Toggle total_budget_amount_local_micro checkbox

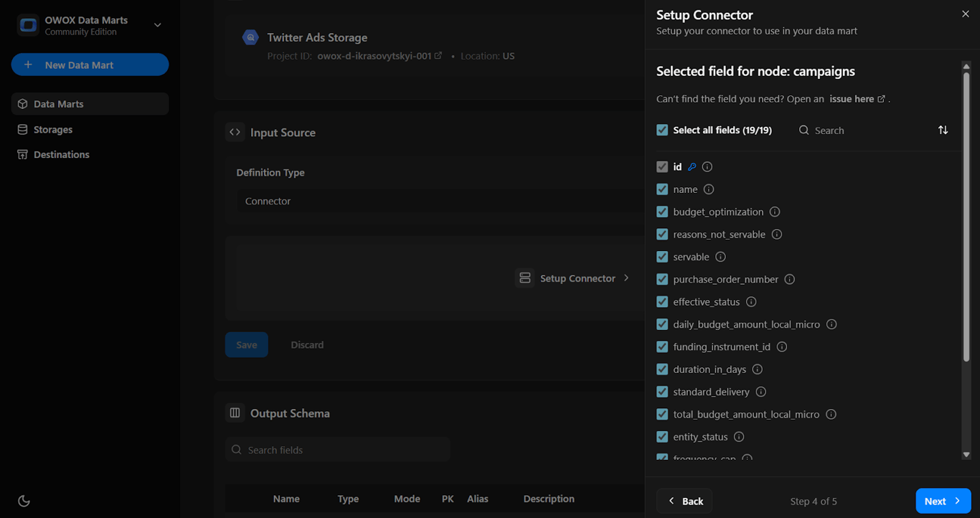click(x=662, y=414)
